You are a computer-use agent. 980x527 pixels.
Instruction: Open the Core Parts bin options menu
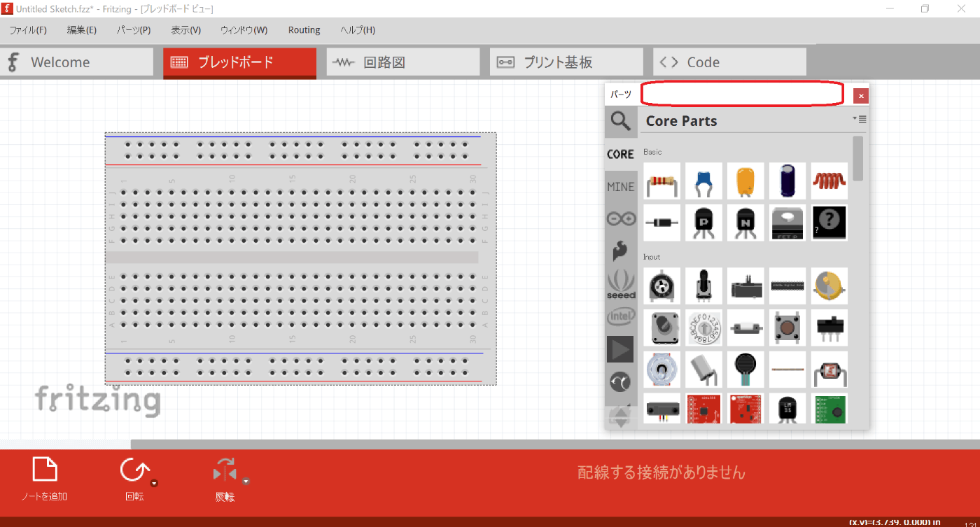click(x=860, y=120)
